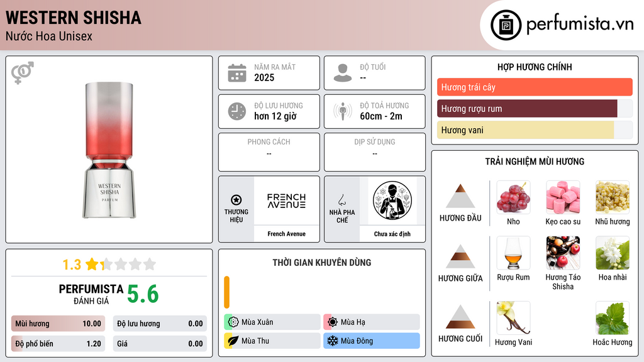Select the Nho grape note image
644x362 pixels.
[x=513, y=197]
